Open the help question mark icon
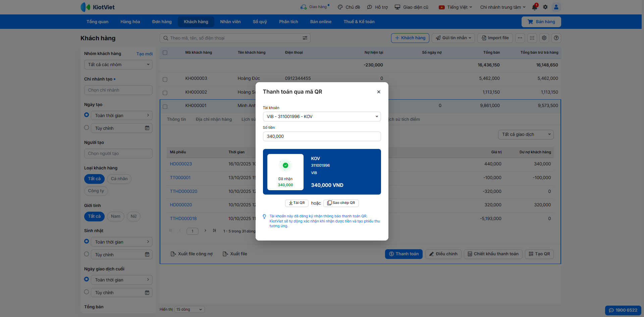The image size is (644, 317). tap(556, 38)
